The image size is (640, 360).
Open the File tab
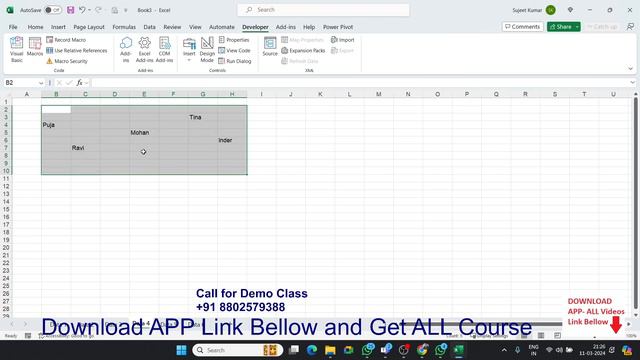[x=13, y=27]
